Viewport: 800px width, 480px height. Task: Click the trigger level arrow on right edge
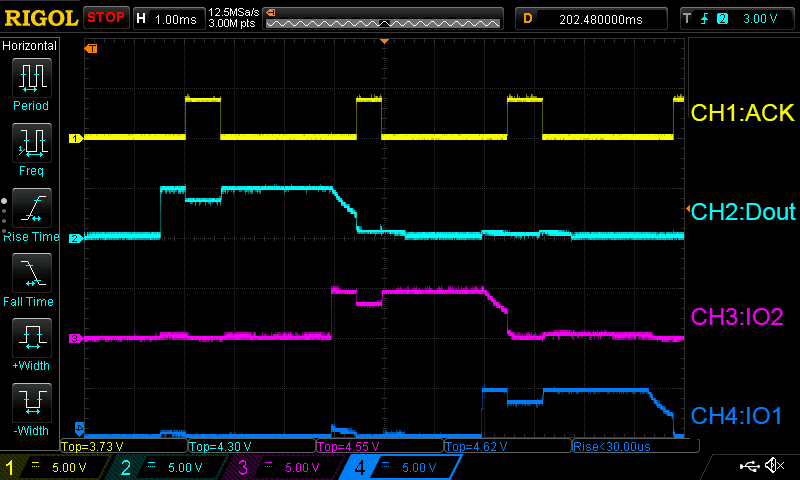click(x=688, y=208)
